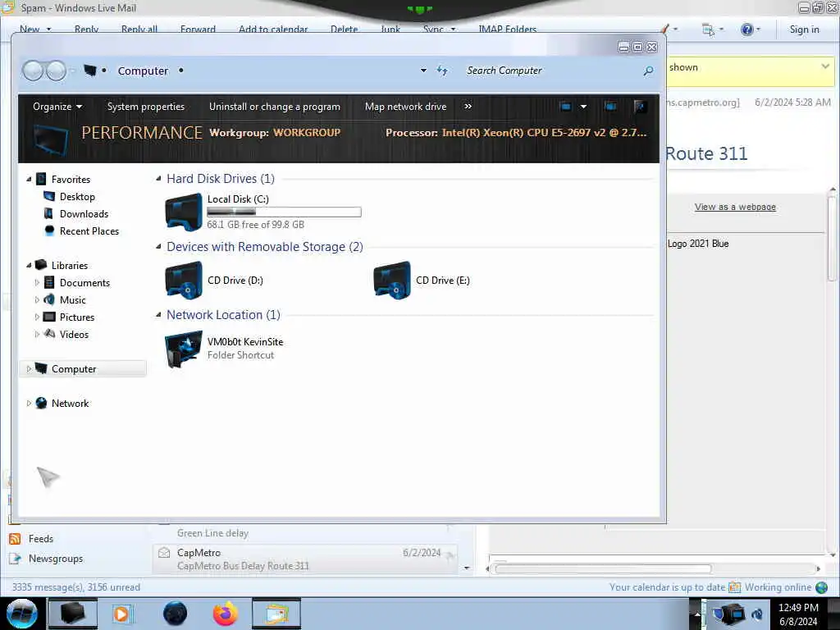Collapse the Devices with Removable Storage group
The width and height of the screenshot is (840, 630).
tap(158, 246)
